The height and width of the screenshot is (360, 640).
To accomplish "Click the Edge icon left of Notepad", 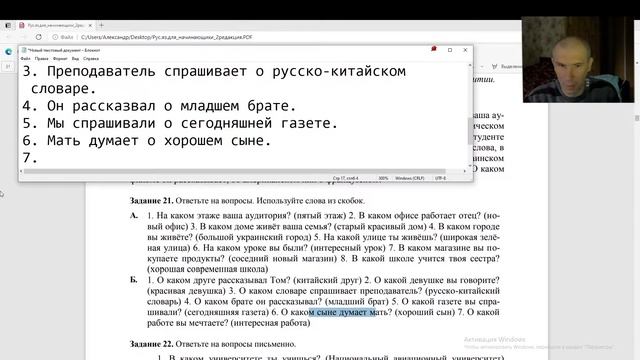I will point(8,52).
